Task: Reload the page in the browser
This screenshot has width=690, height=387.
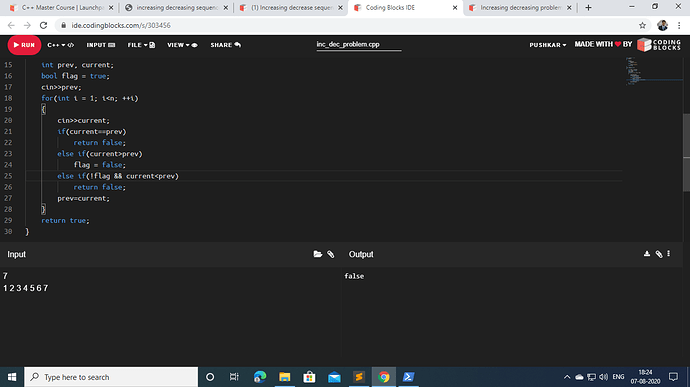Action: pyautogui.click(x=43, y=26)
